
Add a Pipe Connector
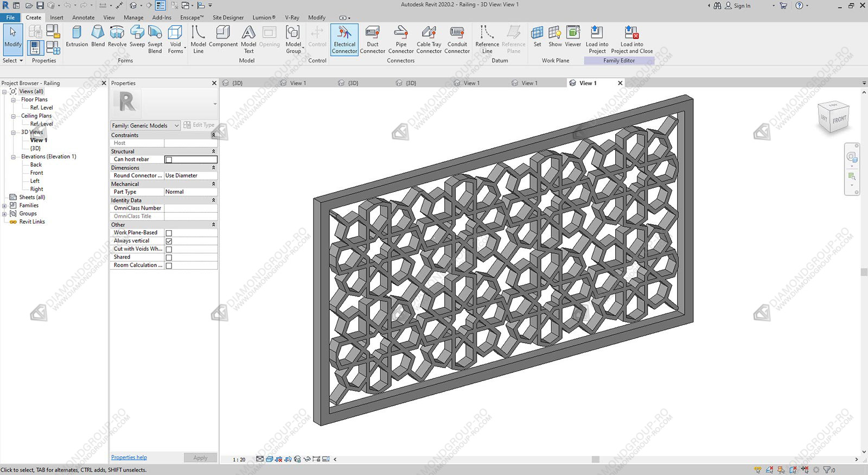pyautogui.click(x=401, y=40)
